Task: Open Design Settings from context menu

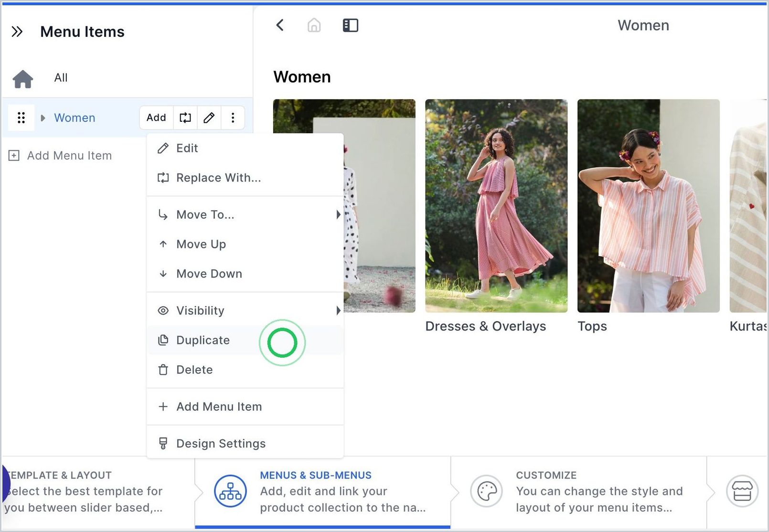Action: click(245, 444)
